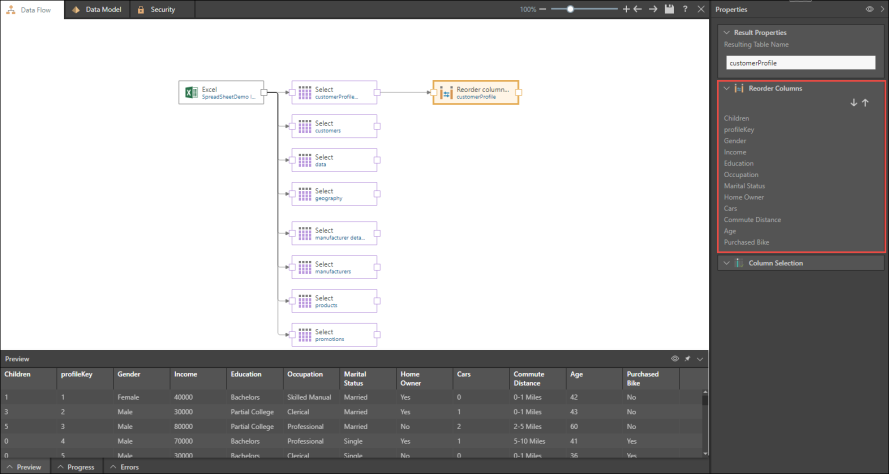Open the Errors tab at the bottom
This screenshot has height=474, width=889.
[125, 467]
